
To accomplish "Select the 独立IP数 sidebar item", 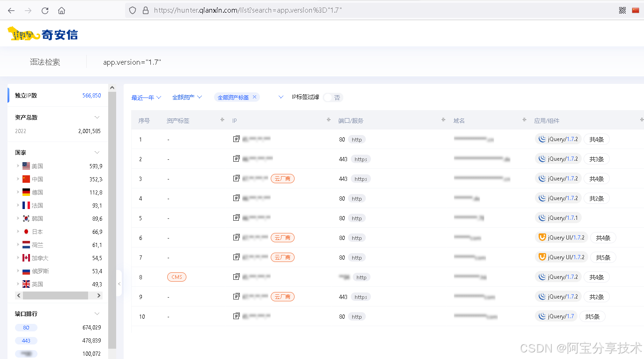I will point(58,95).
